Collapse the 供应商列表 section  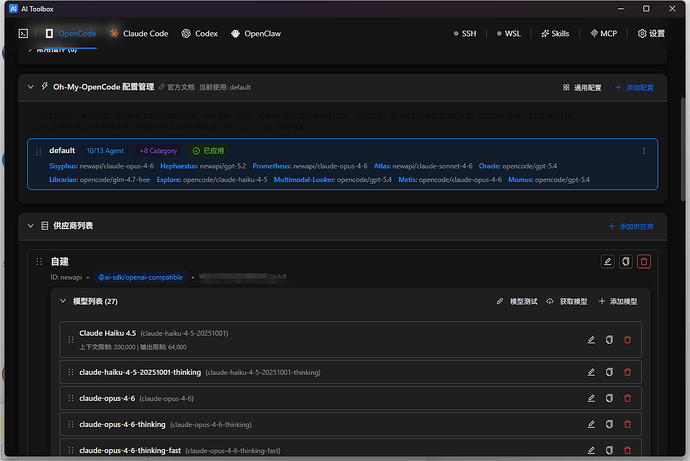coord(30,226)
